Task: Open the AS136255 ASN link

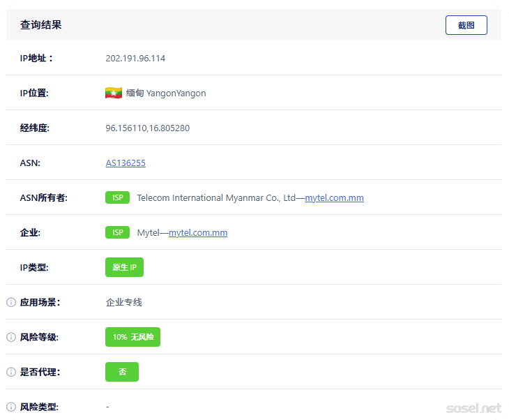Action: [126, 163]
